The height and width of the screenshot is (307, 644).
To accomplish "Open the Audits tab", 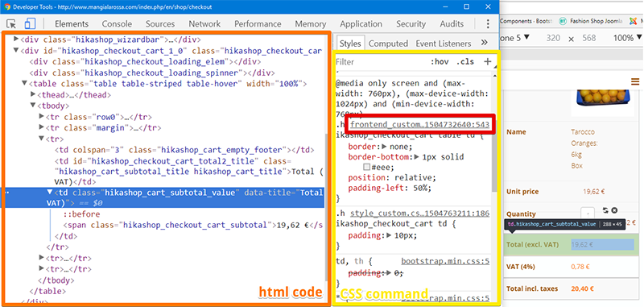I will pos(452,24).
